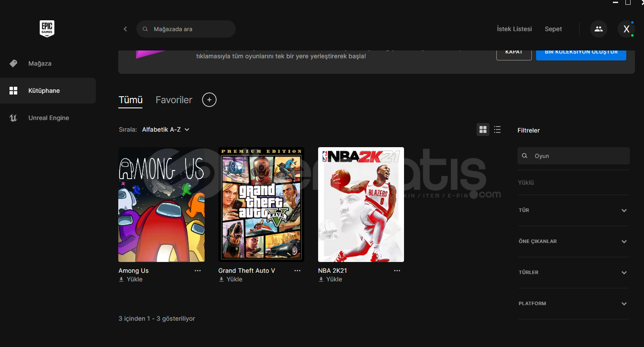Click the magnifier icon in Oyun filter
644x347 pixels.
pyautogui.click(x=524, y=156)
